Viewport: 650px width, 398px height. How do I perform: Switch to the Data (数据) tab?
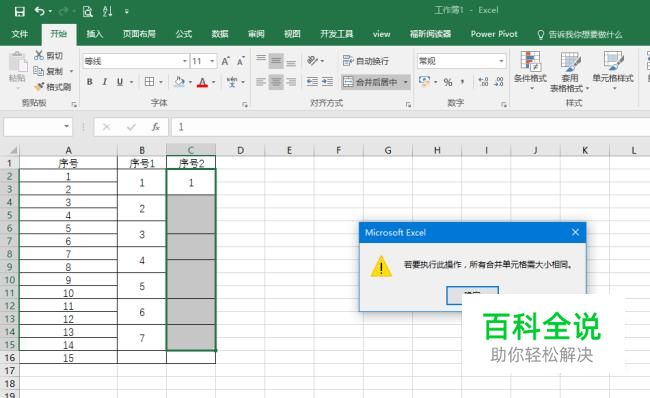tap(220, 34)
